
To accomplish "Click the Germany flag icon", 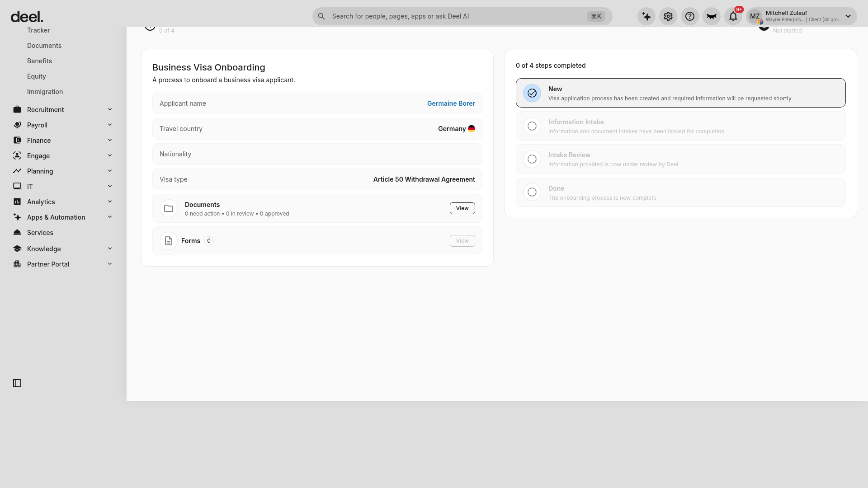I will (x=472, y=129).
